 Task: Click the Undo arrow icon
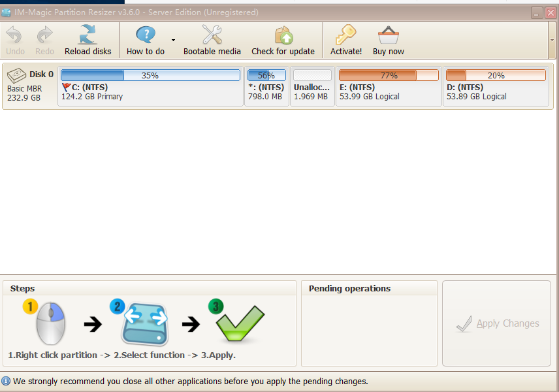click(14, 35)
